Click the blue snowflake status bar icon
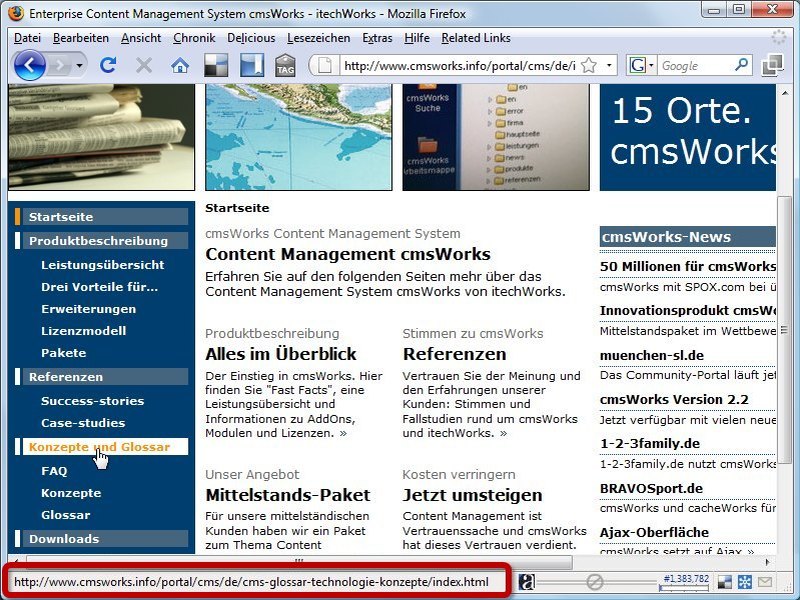 click(745, 582)
